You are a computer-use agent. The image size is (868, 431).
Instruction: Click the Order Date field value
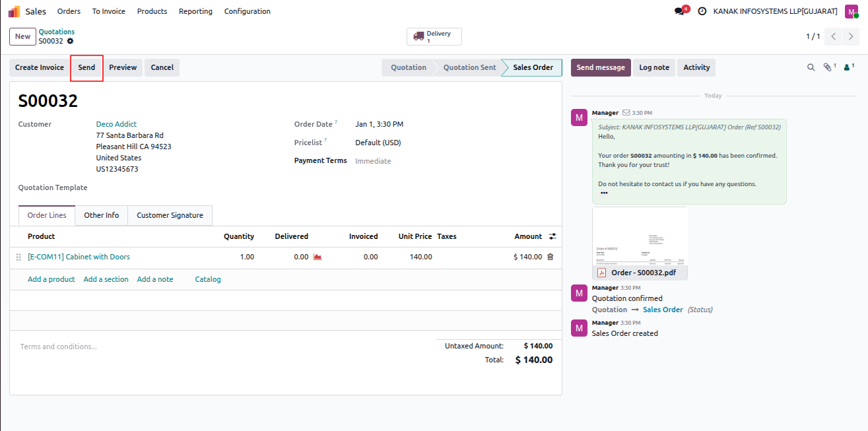[379, 124]
